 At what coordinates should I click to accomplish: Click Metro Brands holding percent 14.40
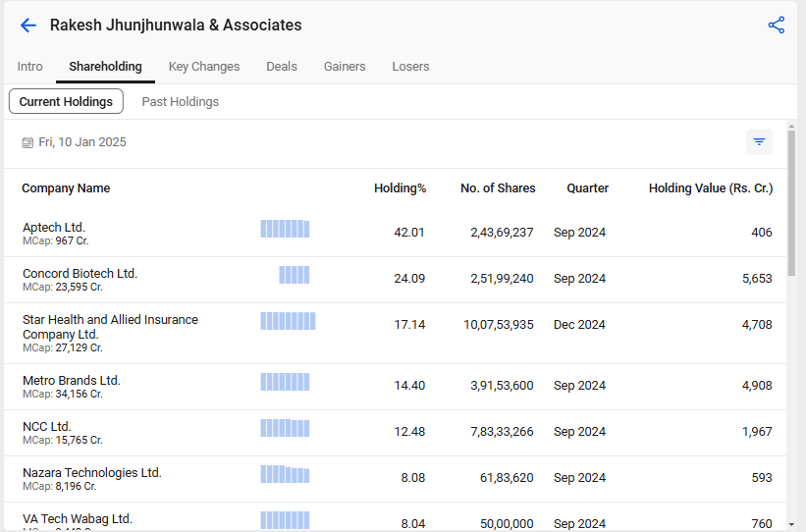[409, 386]
